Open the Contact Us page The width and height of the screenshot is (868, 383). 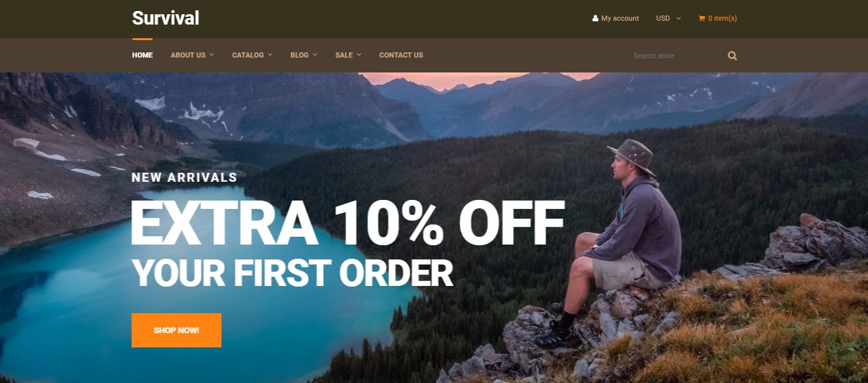(401, 55)
